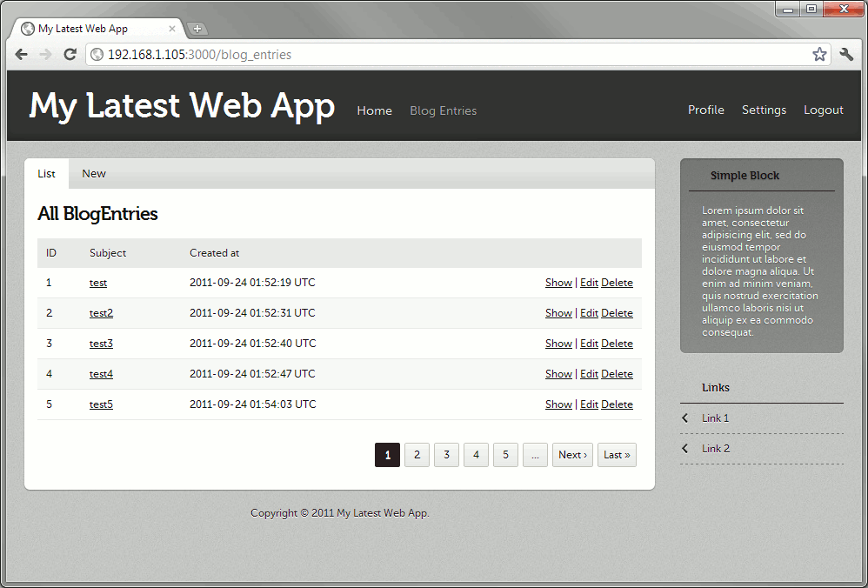Go to Home in the navigation
The width and height of the screenshot is (868, 588).
coord(374,110)
